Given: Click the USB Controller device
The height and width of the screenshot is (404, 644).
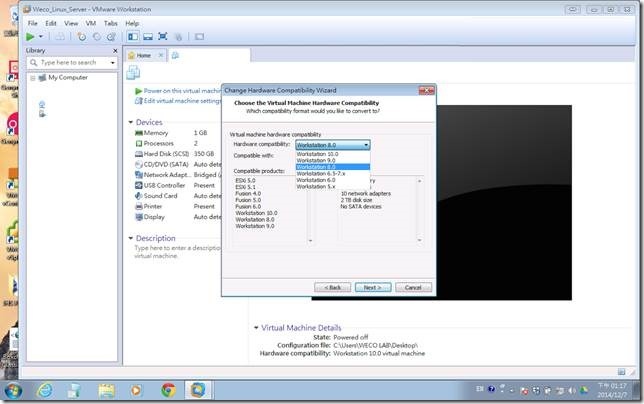Looking at the screenshot, I should [x=164, y=186].
